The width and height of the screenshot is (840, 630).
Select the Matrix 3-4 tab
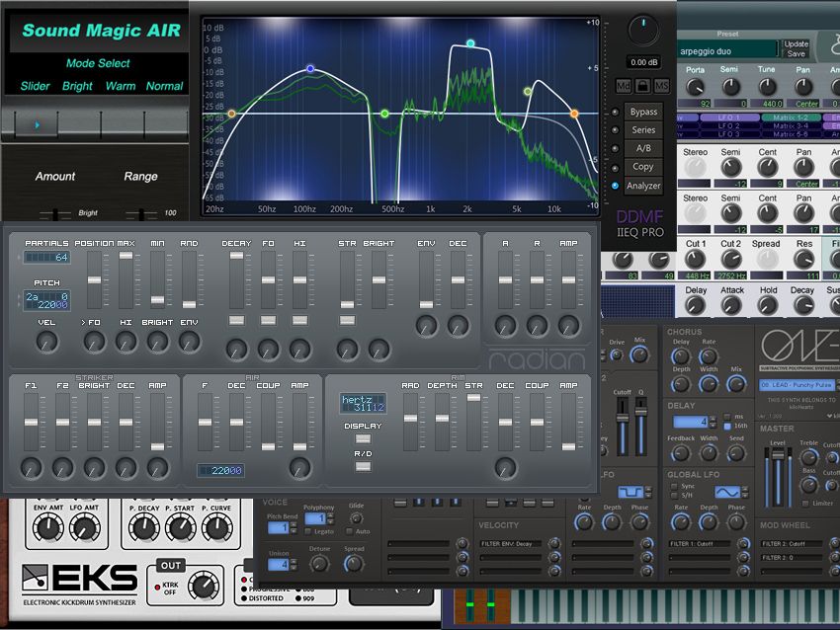tap(792, 124)
